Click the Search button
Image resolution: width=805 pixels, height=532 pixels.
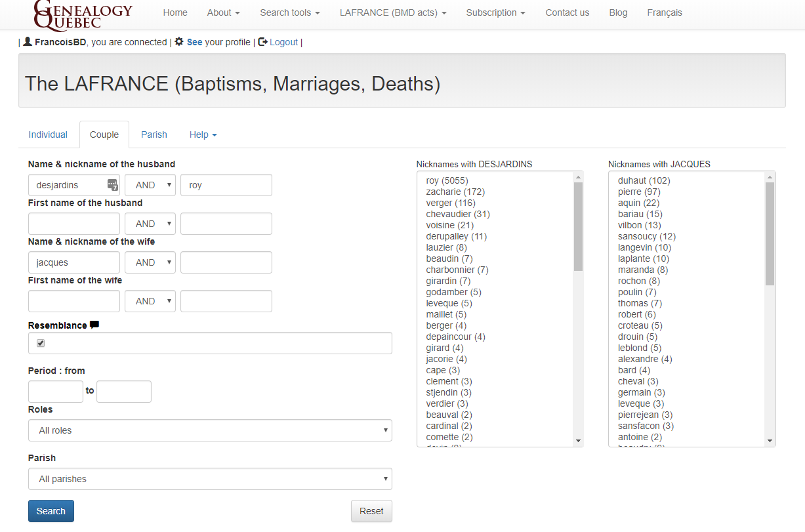coord(51,511)
